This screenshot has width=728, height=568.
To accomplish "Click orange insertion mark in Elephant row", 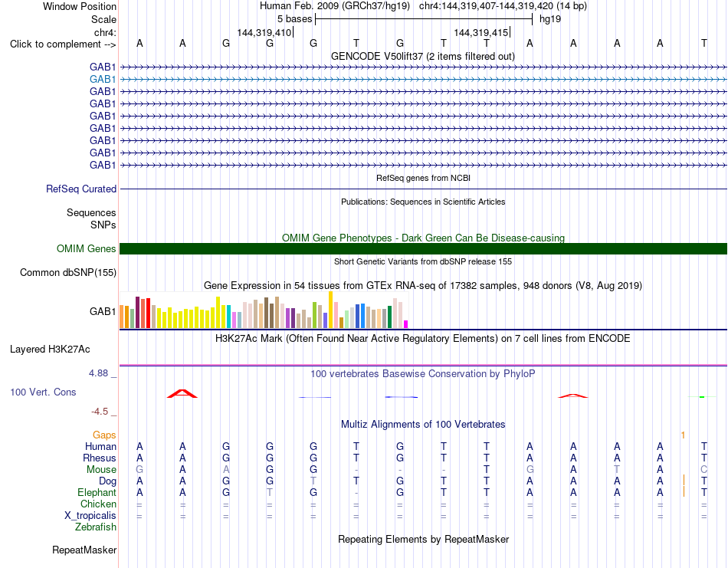I will [x=684, y=491].
